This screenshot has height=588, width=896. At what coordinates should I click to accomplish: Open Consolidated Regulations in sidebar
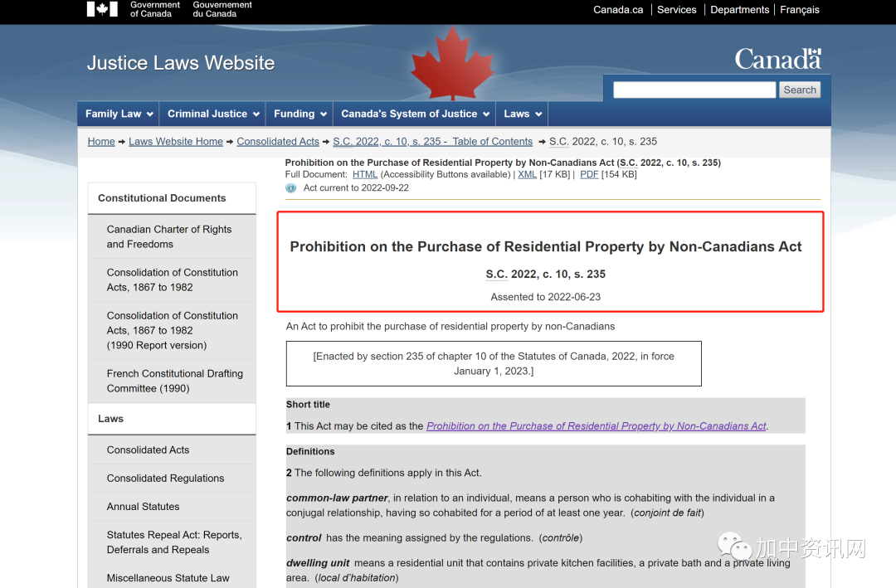tap(172, 479)
